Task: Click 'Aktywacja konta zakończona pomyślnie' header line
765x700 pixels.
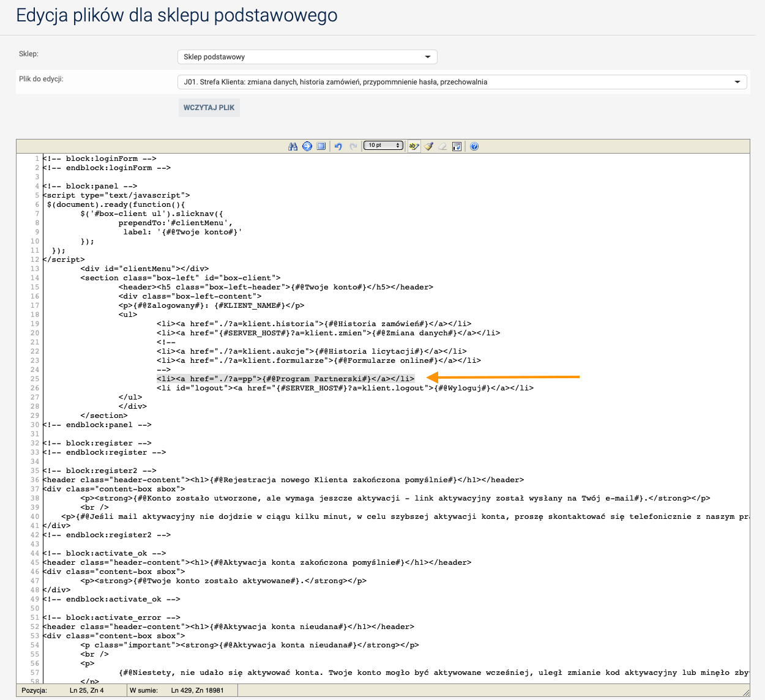Action: click(257, 562)
